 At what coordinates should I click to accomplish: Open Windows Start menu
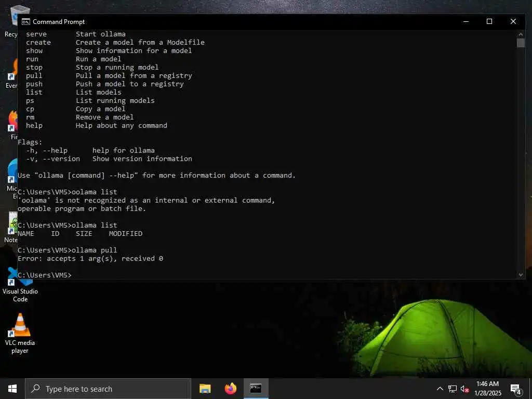12,389
